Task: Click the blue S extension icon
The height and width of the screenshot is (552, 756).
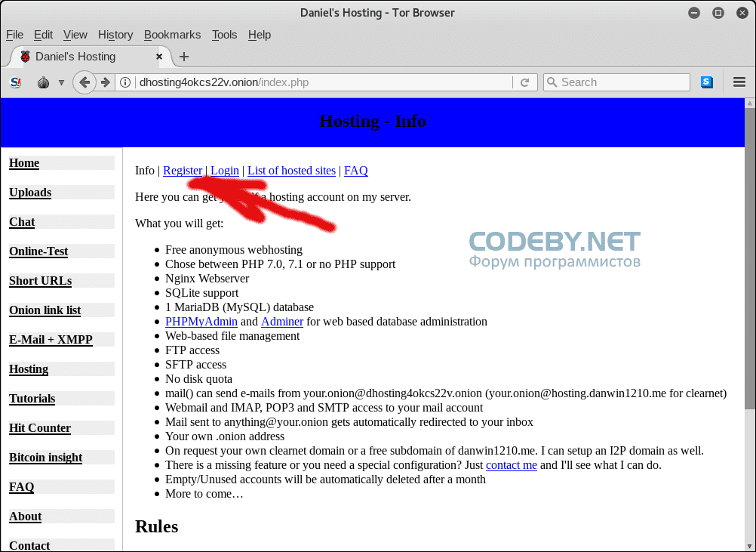Action: click(707, 82)
